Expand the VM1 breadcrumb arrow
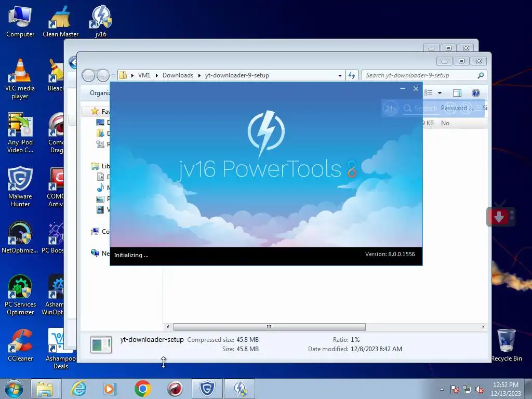This screenshot has height=399, width=532. pos(157,75)
